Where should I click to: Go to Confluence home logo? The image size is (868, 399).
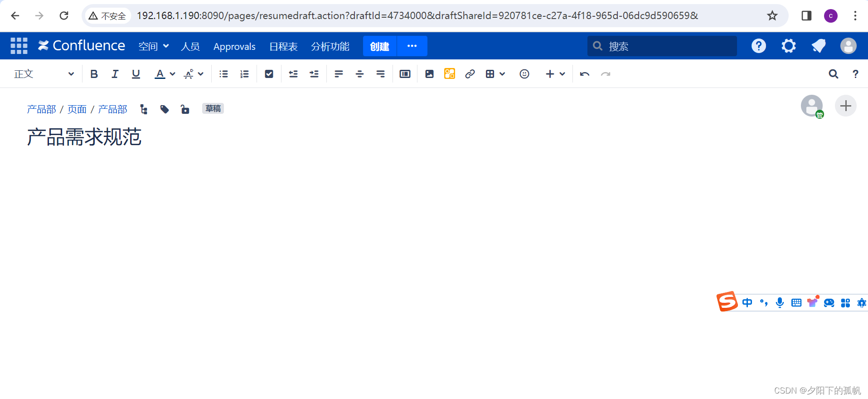pos(82,46)
